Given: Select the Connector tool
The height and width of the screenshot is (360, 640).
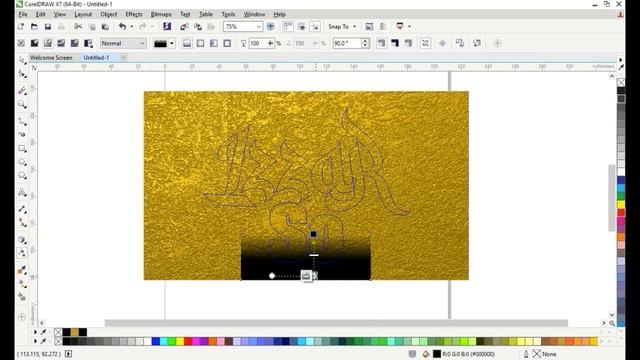Looking at the screenshot, I should (22, 222).
